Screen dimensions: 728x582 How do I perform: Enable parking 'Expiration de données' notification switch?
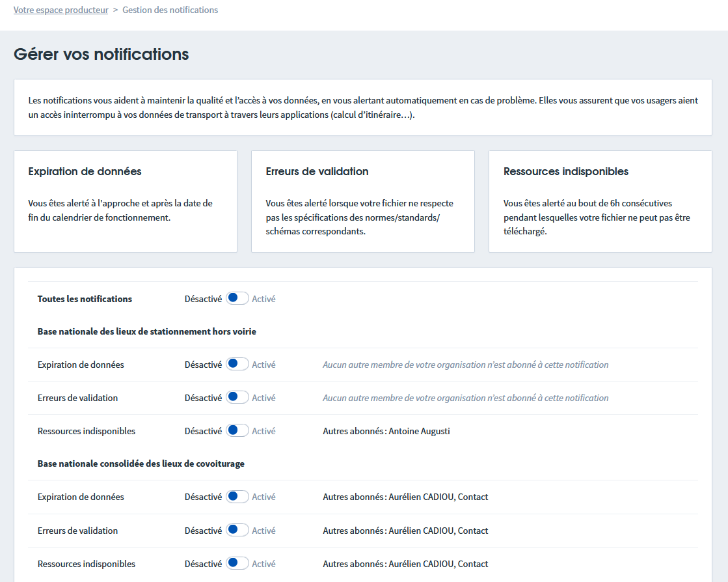point(237,365)
